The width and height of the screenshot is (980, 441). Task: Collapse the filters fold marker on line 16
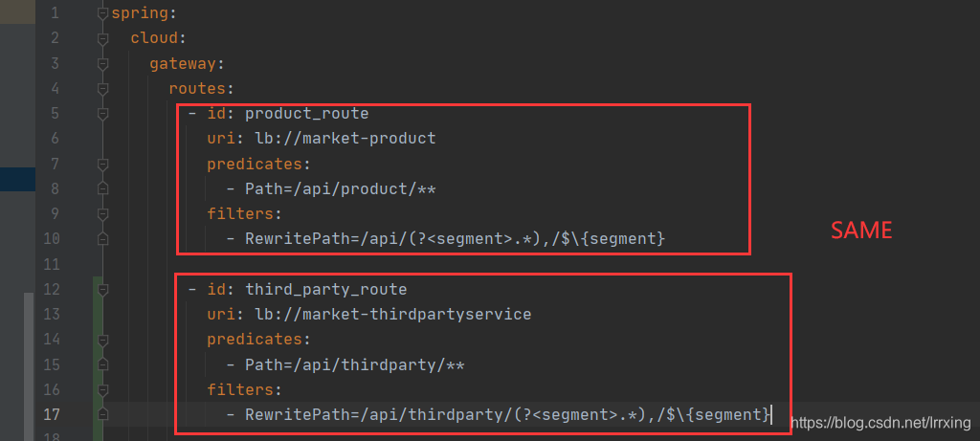coord(103,389)
